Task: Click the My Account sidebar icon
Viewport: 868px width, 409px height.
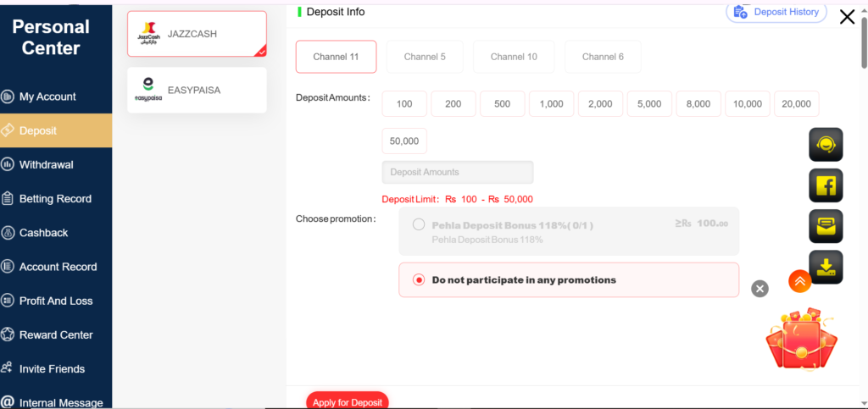Action: tap(8, 97)
